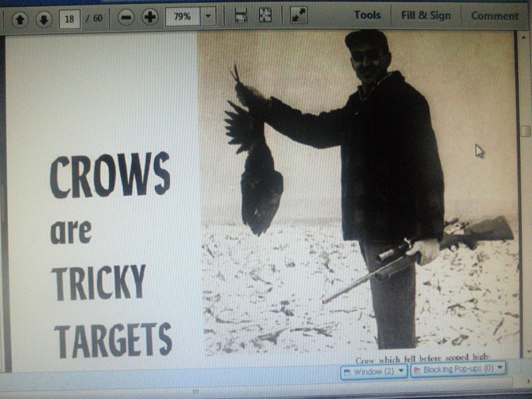Click the zoom percentage field showing 79%
The width and height of the screenshot is (532, 399).
(x=182, y=16)
